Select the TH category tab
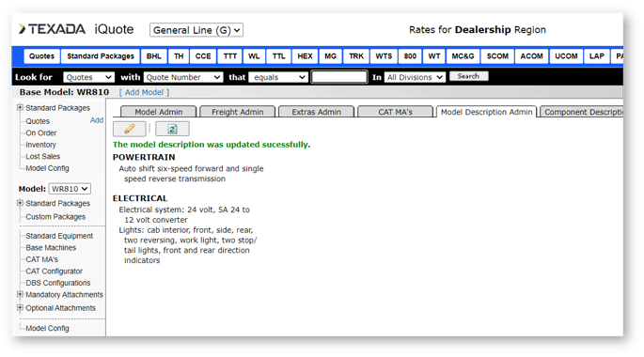 click(179, 56)
